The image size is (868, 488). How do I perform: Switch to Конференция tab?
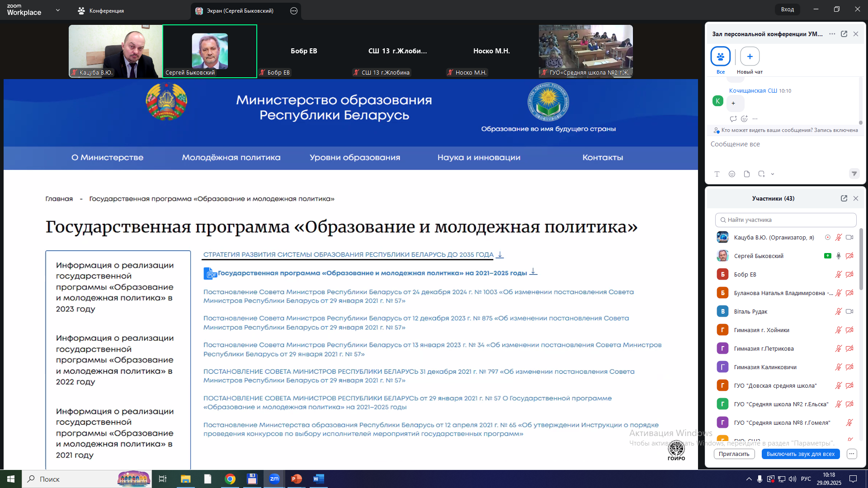(x=101, y=11)
